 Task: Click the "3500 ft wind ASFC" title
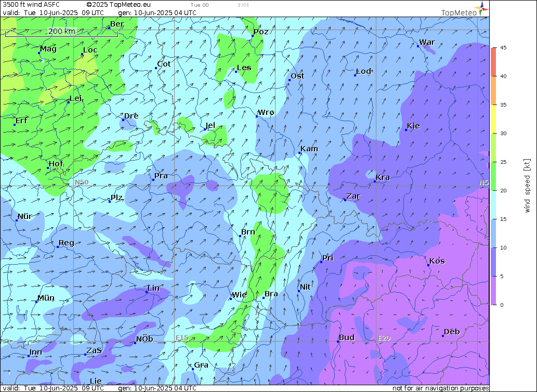pos(31,5)
